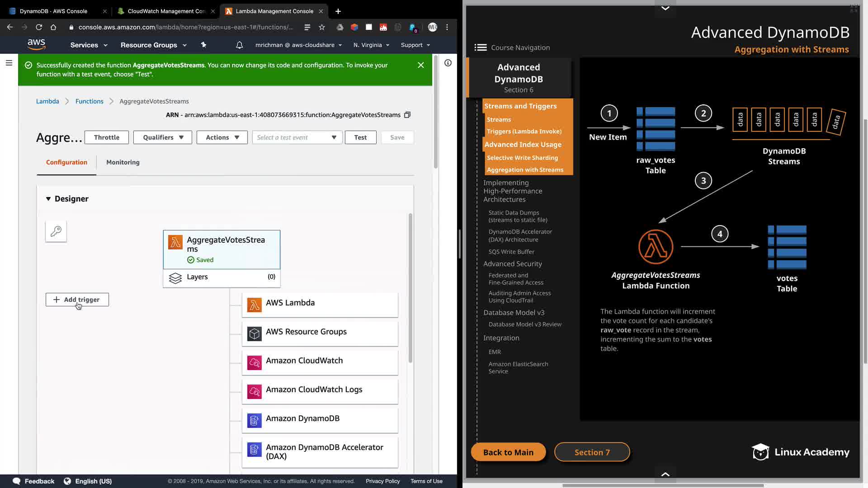Click the Add trigger button
The width and height of the screenshot is (868, 488).
(x=77, y=300)
